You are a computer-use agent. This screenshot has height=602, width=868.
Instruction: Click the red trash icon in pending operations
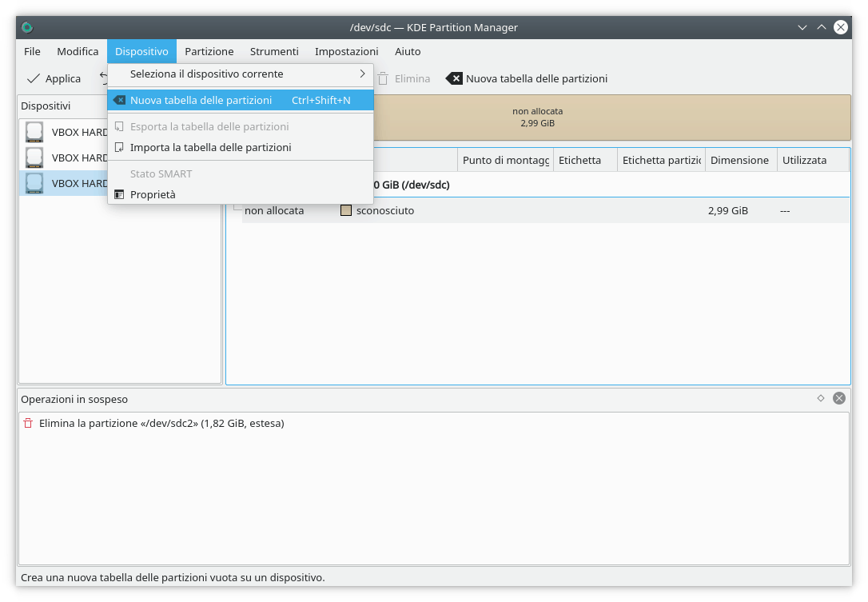pos(28,423)
